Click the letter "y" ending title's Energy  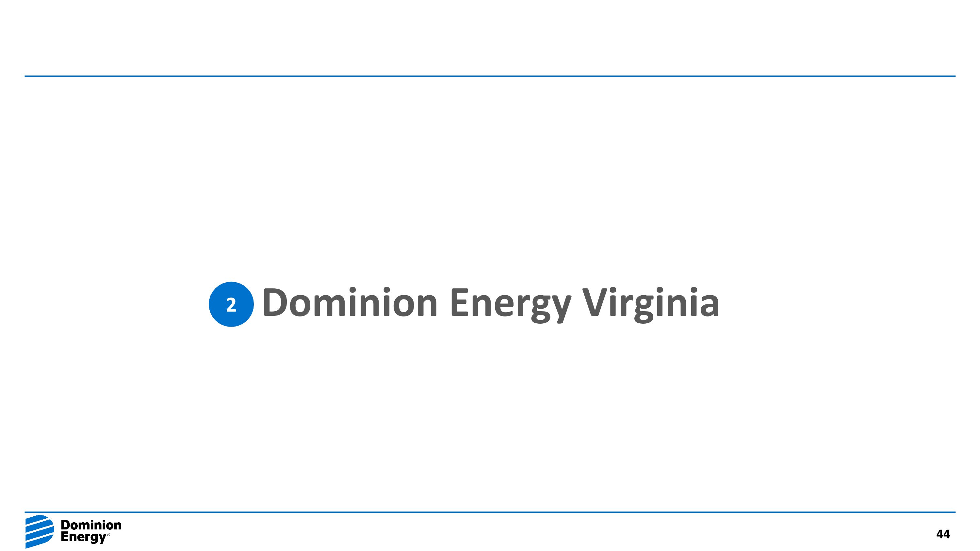[559, 306]
